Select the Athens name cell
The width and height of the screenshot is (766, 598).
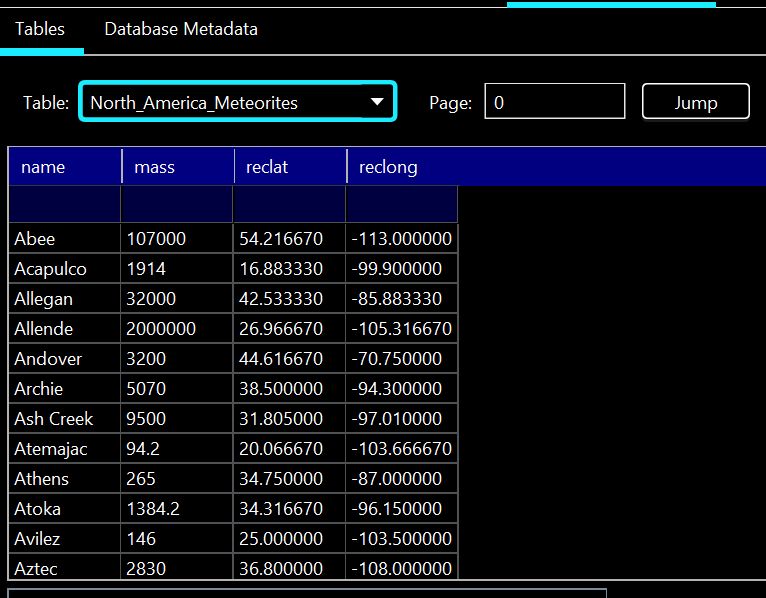point(64,478)
